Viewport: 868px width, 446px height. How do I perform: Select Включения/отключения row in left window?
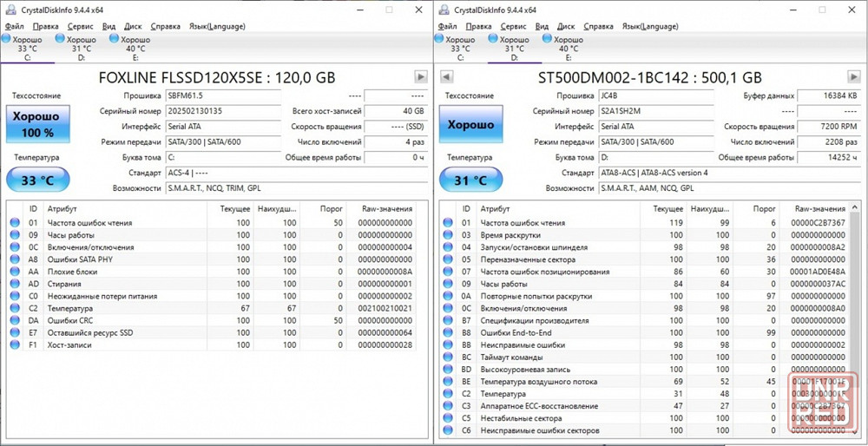coord(212,247)
